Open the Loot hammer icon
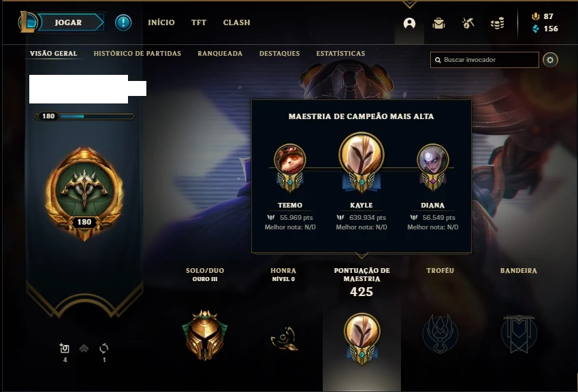 [x=468, y=23]
